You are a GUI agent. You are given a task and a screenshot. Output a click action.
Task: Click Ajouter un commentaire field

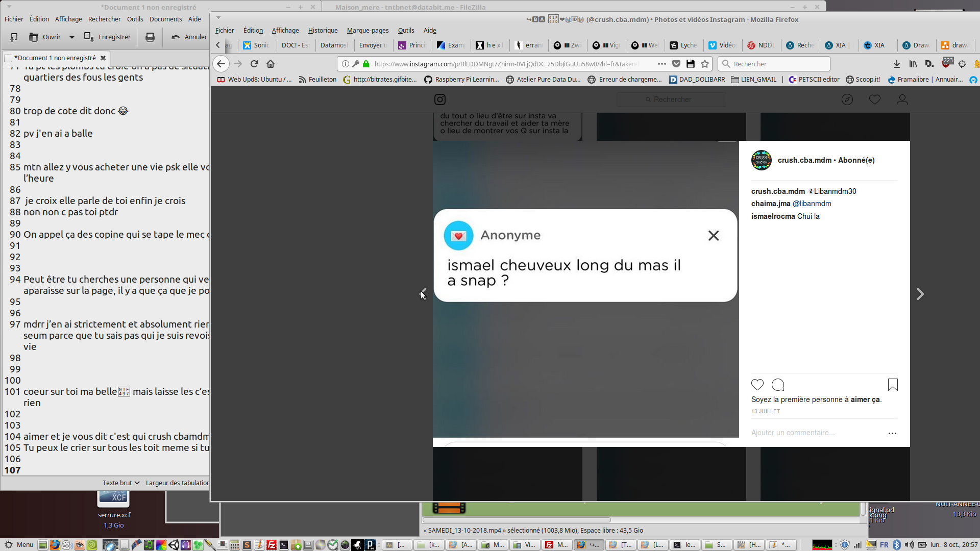(x=793, y=433)
